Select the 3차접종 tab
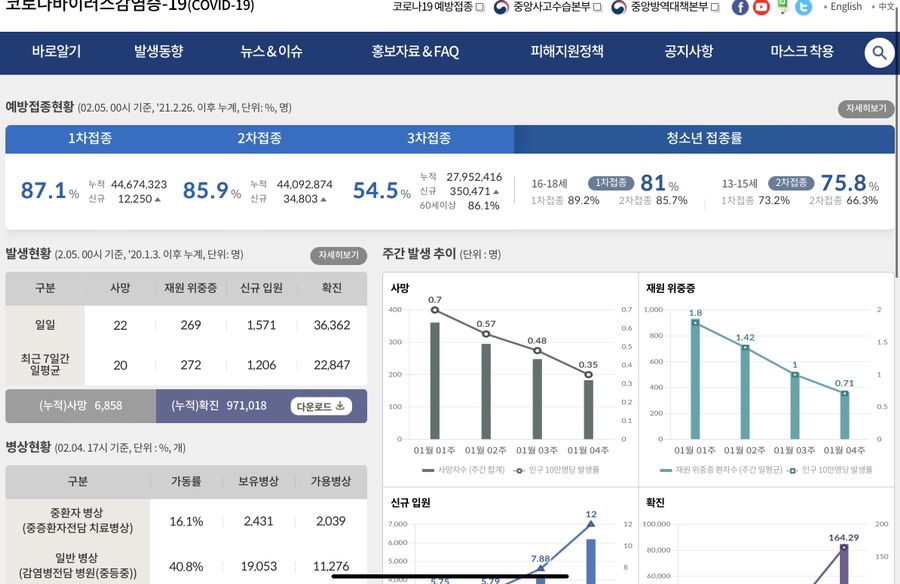The image size is (900, 584). pyautogui.click(x=429, y=138)
